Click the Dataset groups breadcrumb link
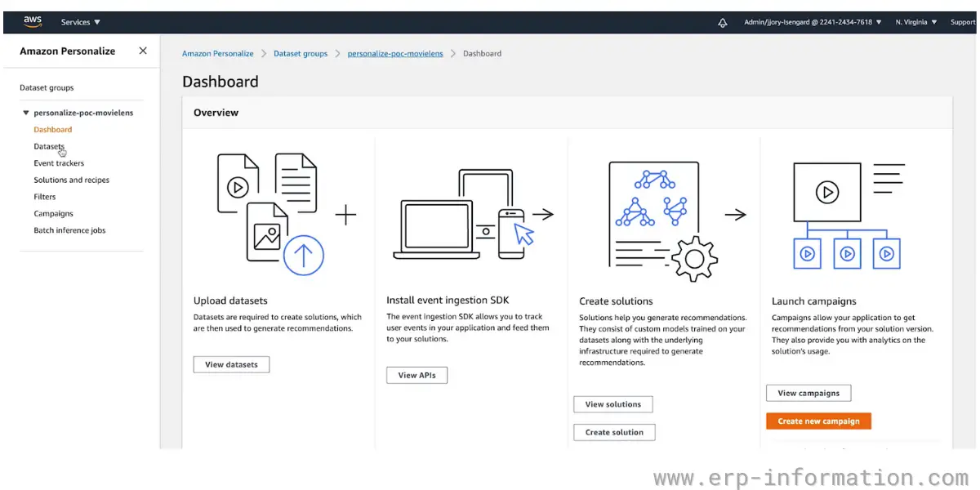This screenshot has width=980, height=490. (301, 54)
